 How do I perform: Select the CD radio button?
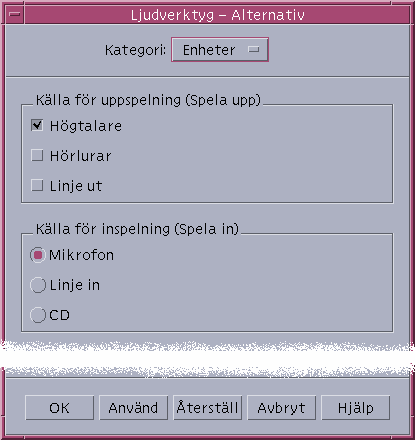[38, 315]
